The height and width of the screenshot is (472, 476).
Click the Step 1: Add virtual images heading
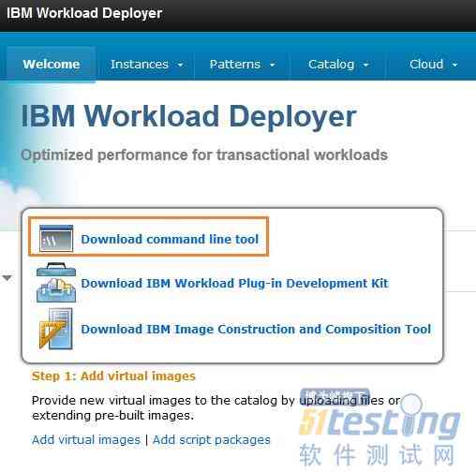113,376
